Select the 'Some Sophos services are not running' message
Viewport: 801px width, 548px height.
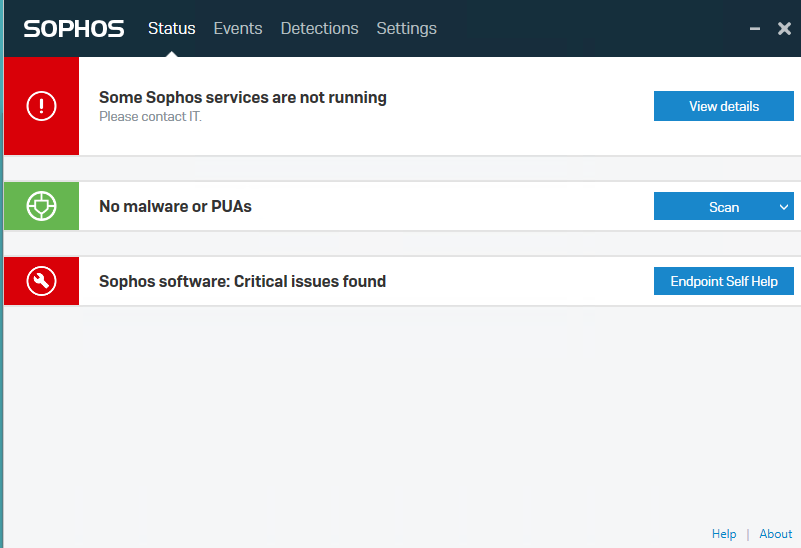click(242, 97)
